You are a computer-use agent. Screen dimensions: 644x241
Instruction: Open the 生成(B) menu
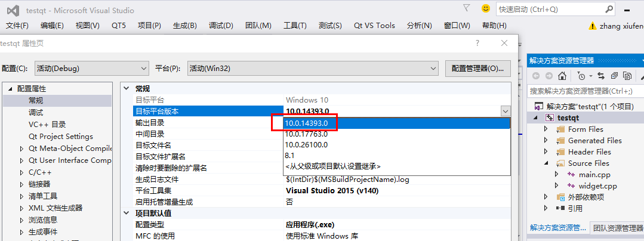tap(185, 26)
